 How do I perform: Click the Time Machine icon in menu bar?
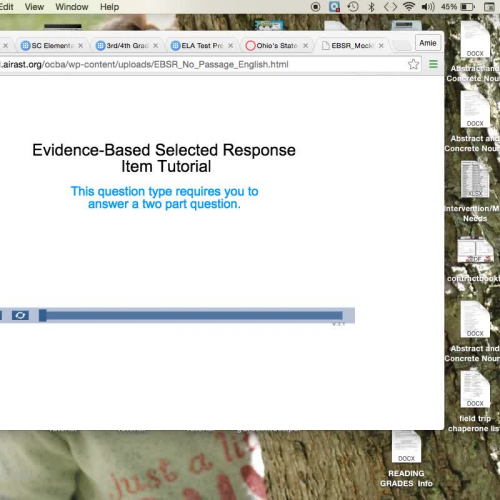pyautogui.click(x=353, y=7)
